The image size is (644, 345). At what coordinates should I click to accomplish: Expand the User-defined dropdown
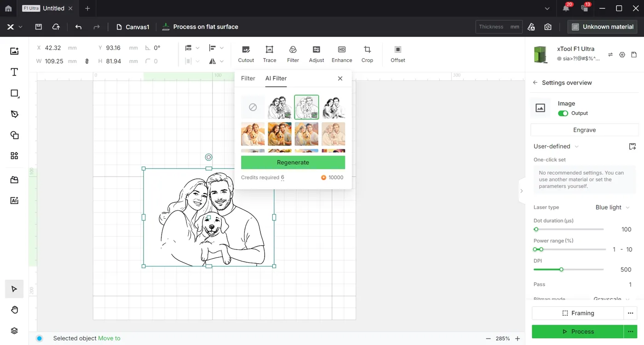coord(556,147)
